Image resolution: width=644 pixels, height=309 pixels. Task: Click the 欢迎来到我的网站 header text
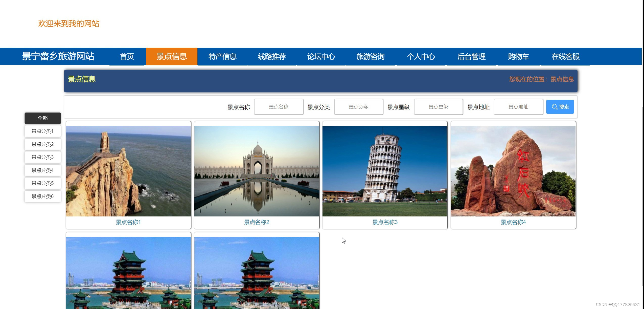tap(69, 24)
